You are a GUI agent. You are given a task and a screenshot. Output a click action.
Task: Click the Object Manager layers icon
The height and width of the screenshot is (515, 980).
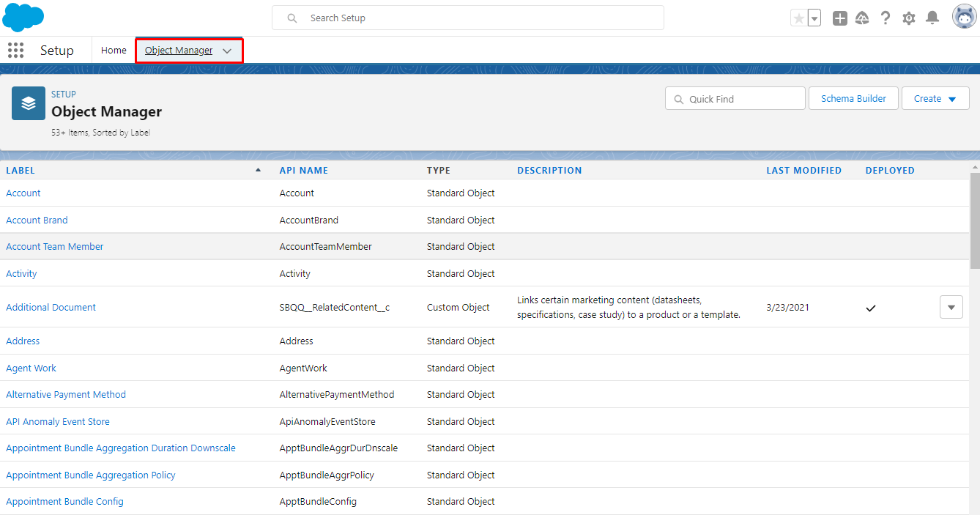click(29, 103)
